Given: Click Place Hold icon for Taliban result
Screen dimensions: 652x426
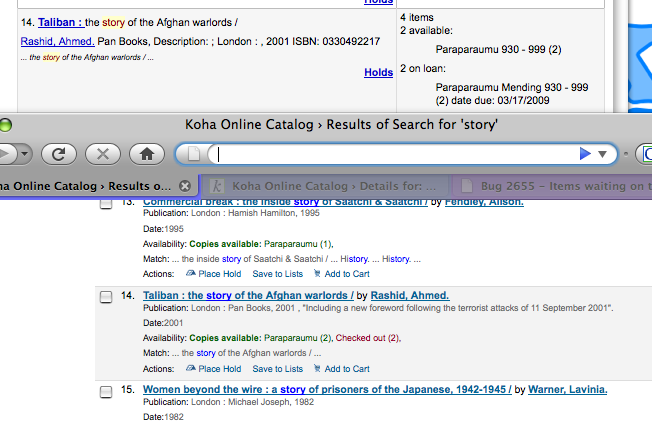Looking at the screenshot, I should pyautogui.click(x=191, y=369).
